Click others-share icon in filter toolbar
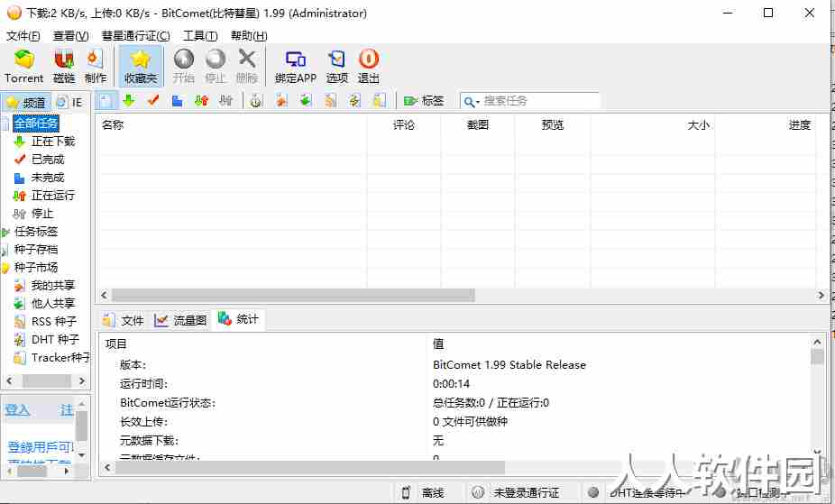 (306, 101)
